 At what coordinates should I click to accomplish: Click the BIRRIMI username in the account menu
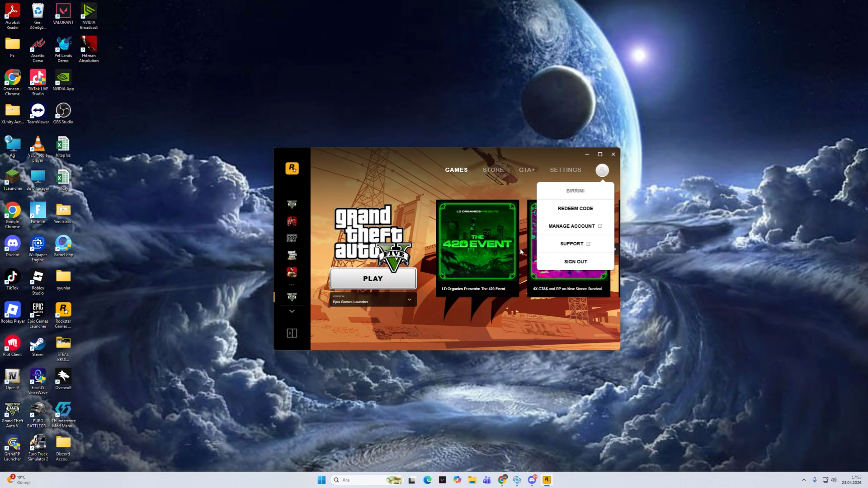point(575,191)
